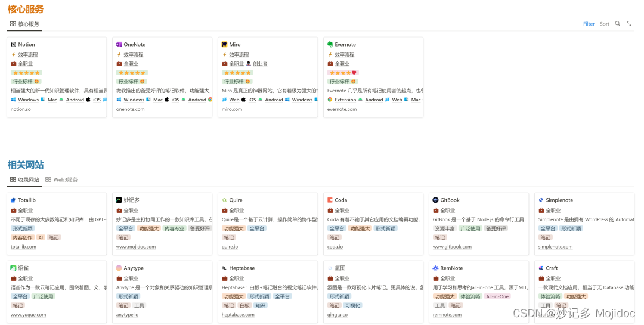Click the OneNote logo icon
Screen dimensions: 644x325
[x=119, y=44]
